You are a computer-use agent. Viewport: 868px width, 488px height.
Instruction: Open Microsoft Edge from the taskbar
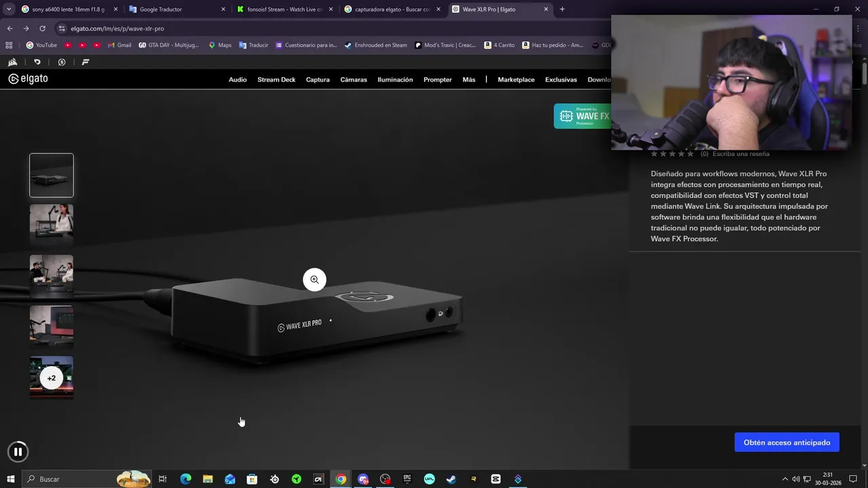click(x=186, y=479)
